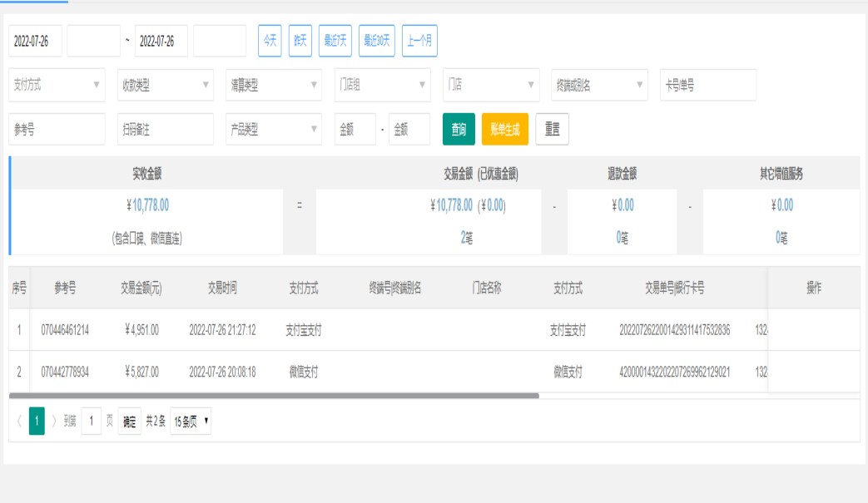Viewport: 868px width, 503px height.
Task: Click the start date field 2022-07-26
Action: [x=36, y=41]
